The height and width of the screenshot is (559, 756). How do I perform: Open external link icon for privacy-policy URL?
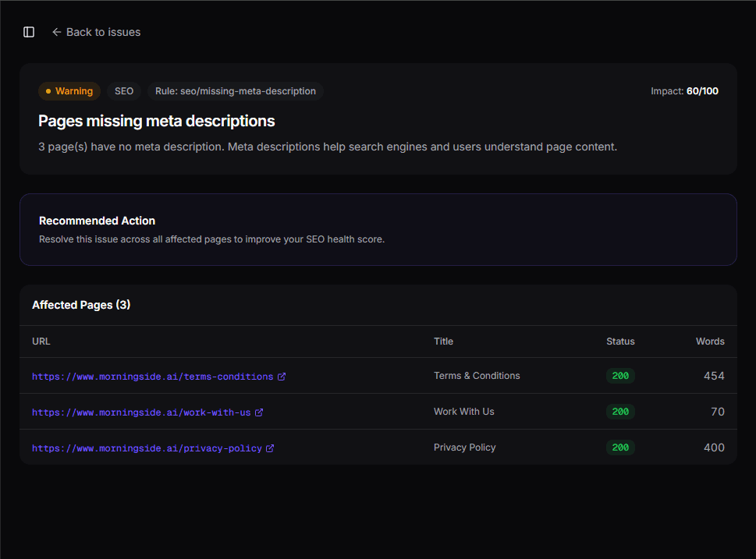click(x=270, y=448)
